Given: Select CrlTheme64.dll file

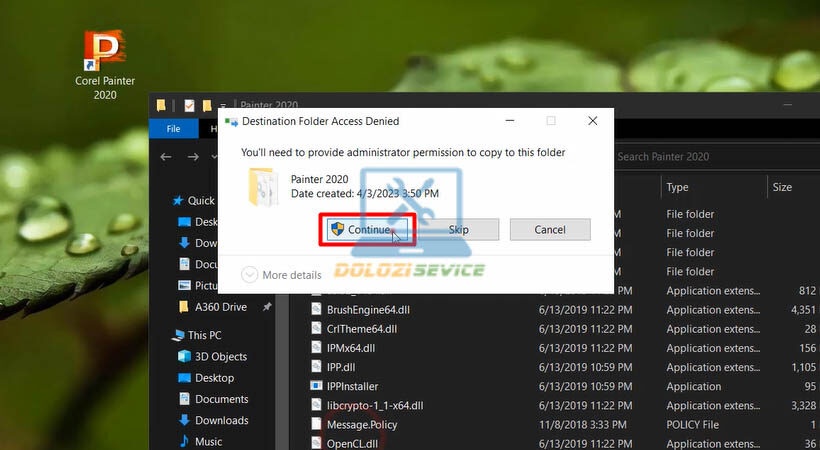Looking at the screenshot, I should (x=362, y=329).
